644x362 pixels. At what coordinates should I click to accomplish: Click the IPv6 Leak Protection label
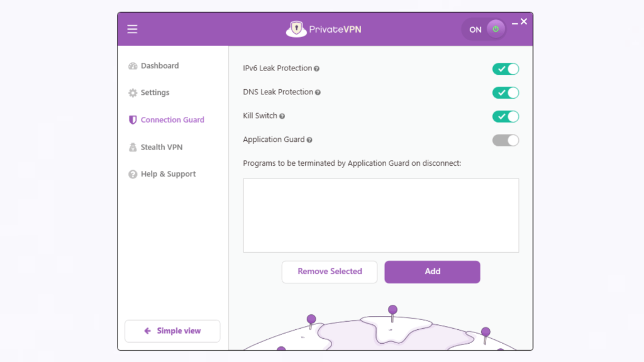point(277,68)
